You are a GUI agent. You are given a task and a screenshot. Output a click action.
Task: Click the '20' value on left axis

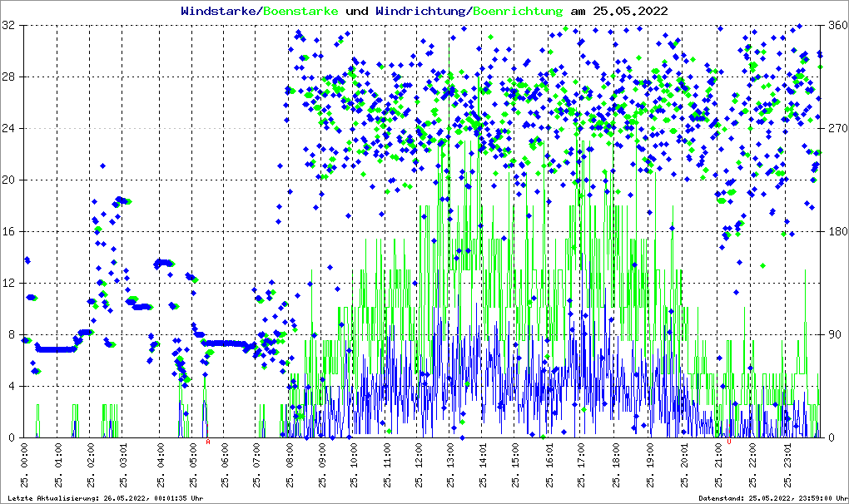point(10,180)
